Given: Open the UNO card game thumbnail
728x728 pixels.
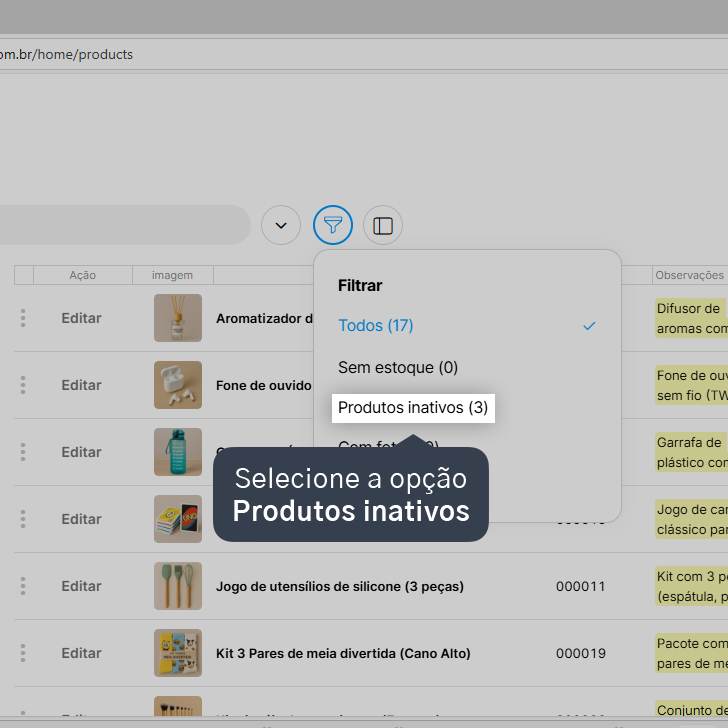Looking at the screenshot, I should click(x=178, y=519).
